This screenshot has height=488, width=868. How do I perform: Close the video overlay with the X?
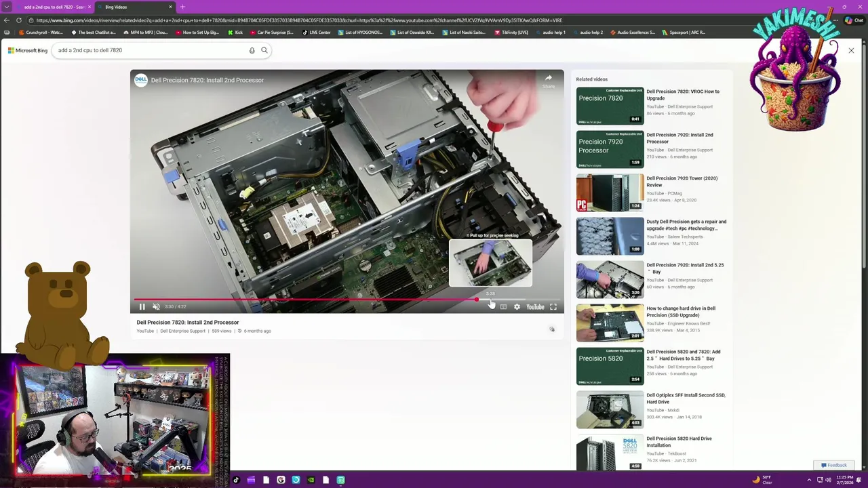click(851, 50)
